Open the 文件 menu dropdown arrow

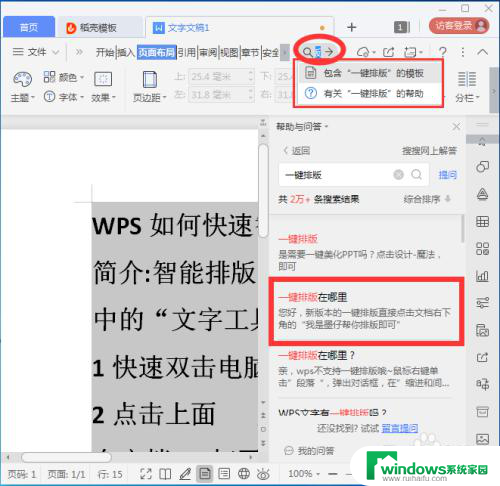click(x=56, y=52)
